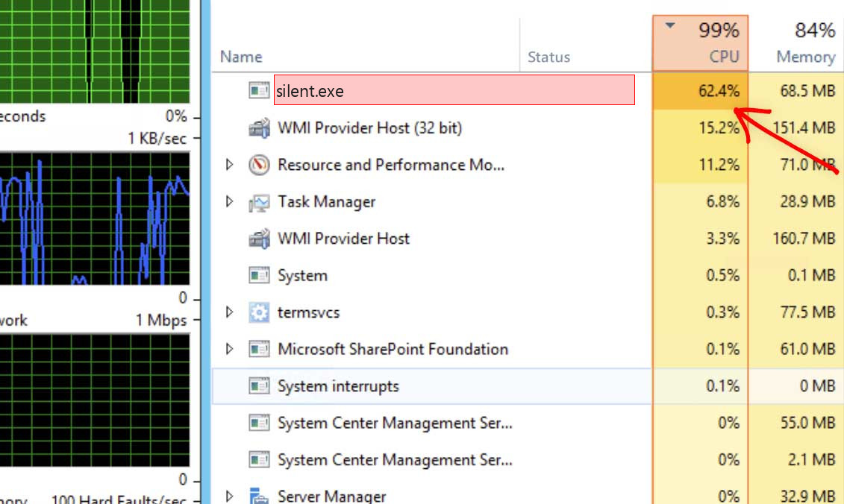Toggle the CPU sort direction arrow
The height and width of the screenshot is (504, 844).
[x=668, y=25]
